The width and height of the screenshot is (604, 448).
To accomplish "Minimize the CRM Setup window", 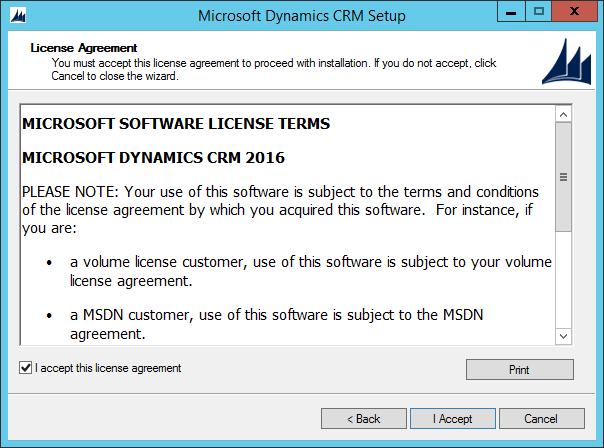I will click(x=511, y=12).
